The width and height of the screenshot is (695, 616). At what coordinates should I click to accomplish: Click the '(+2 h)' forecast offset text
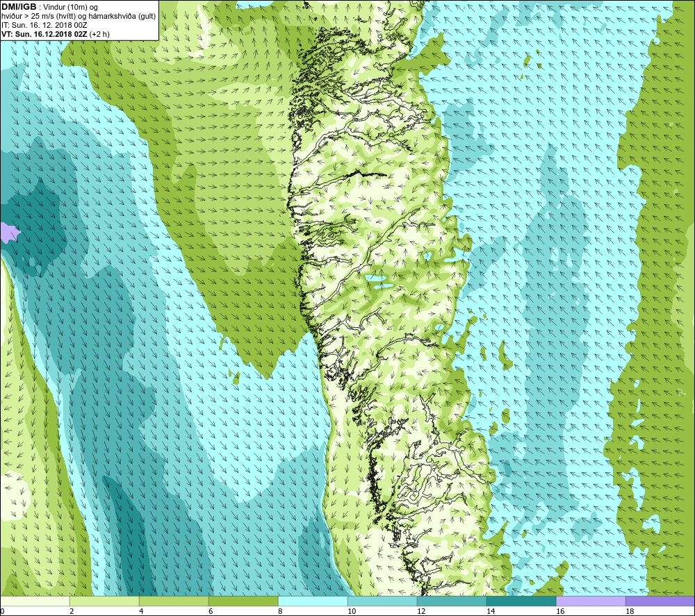(x=99, y=34)
